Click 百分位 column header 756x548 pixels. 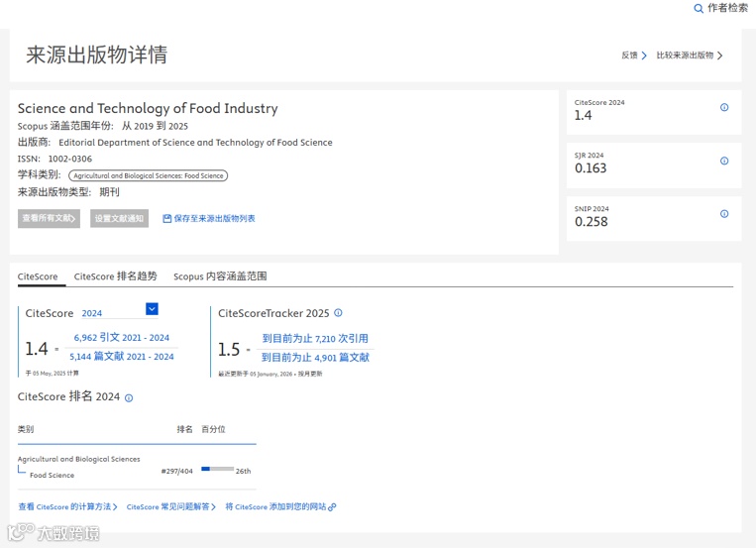[213, 429]
